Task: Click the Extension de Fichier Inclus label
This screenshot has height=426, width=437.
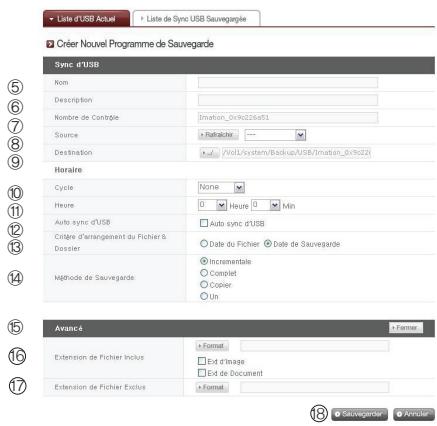Action: (x=99, y=357)
